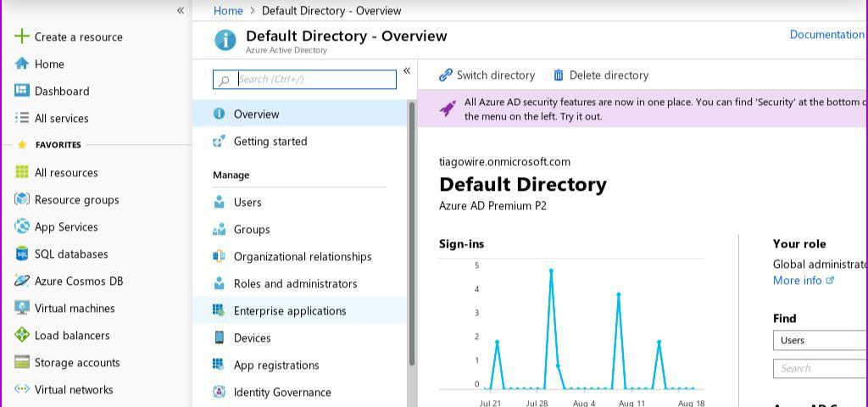Click the Organizational relationships icon
Image resolution: width=868 pixels, height=407 pixels.
click(x=220, y=256)
